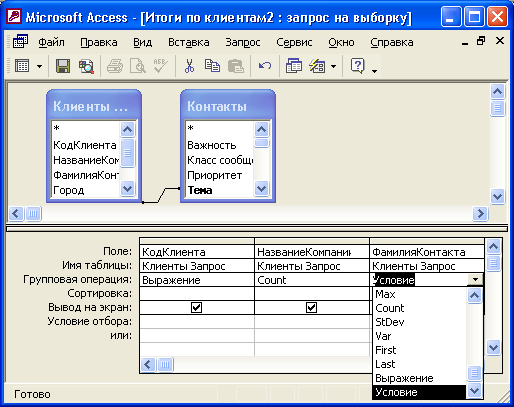Click the Database Window toolbar icon
The width and height of the screenshot is (514, 407).
pyautogui.click(x=294, y=66)
